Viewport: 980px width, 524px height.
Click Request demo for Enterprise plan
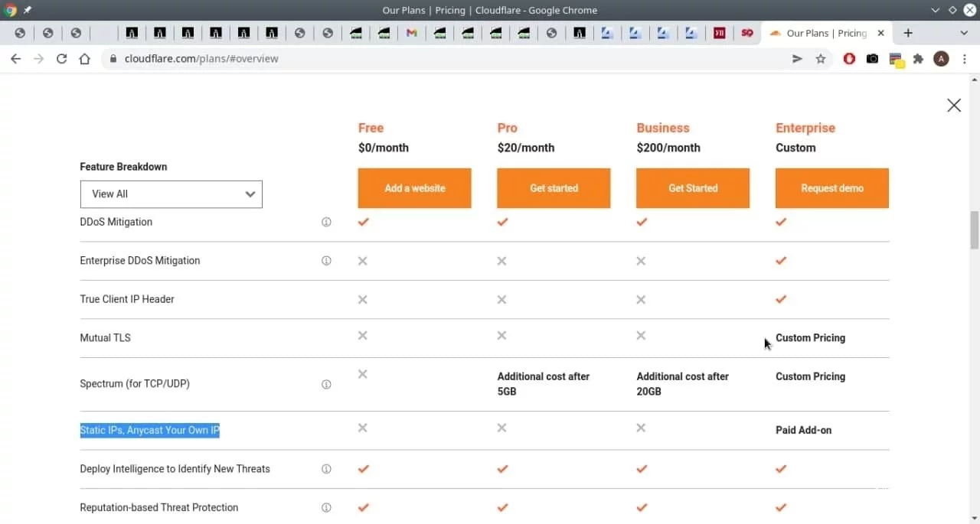coord(831,188)
